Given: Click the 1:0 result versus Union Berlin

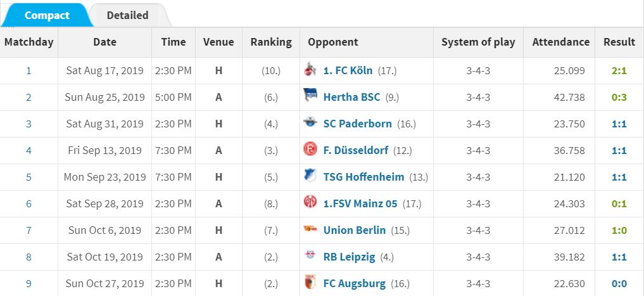Looking at the screenshot, I should click(619, 230).
